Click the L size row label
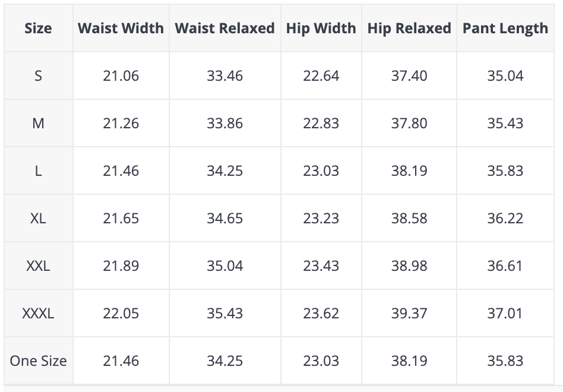 pos(38,170)
